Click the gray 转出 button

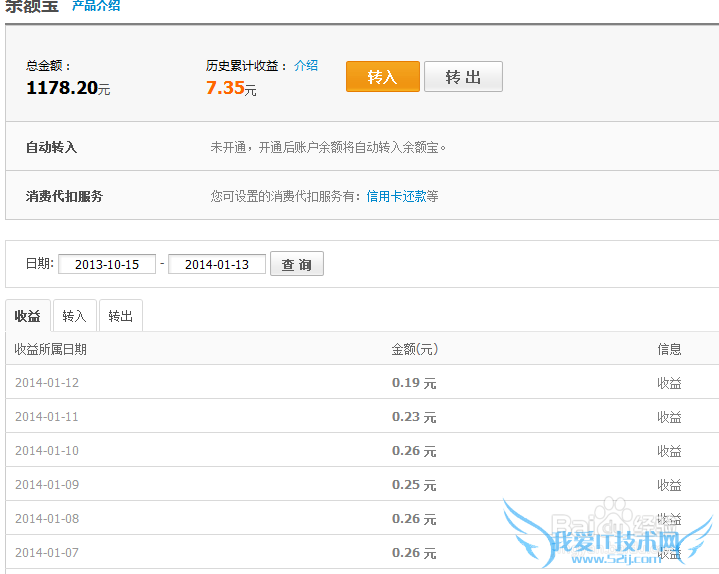(463, 77)
